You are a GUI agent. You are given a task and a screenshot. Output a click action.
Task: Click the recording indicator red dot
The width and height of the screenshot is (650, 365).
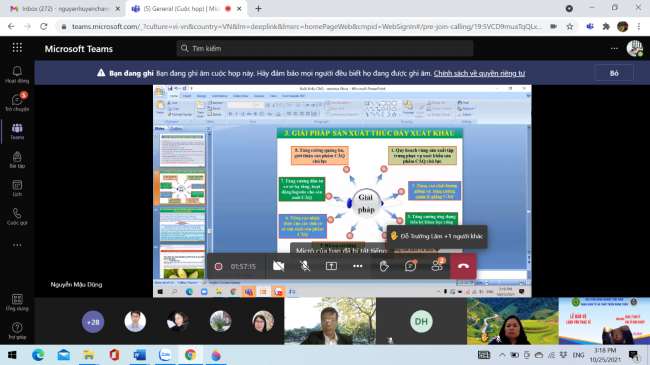point(218,266)
